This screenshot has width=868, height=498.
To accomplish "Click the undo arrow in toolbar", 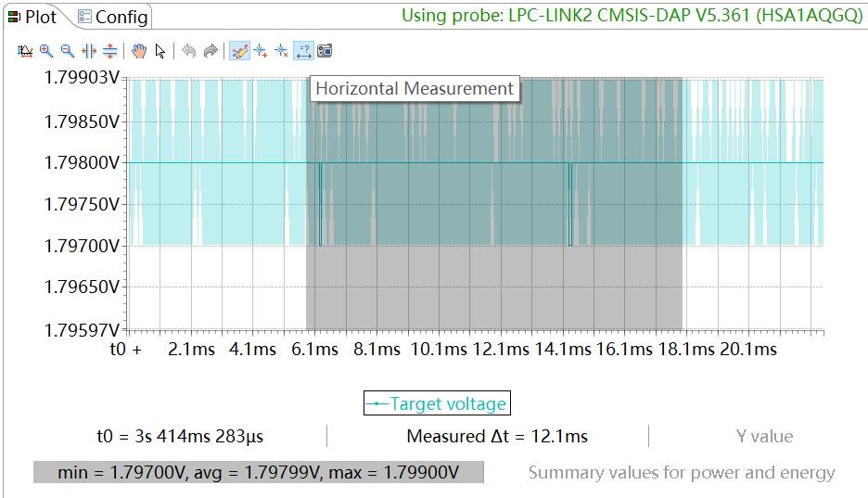I will pos(189,51).
